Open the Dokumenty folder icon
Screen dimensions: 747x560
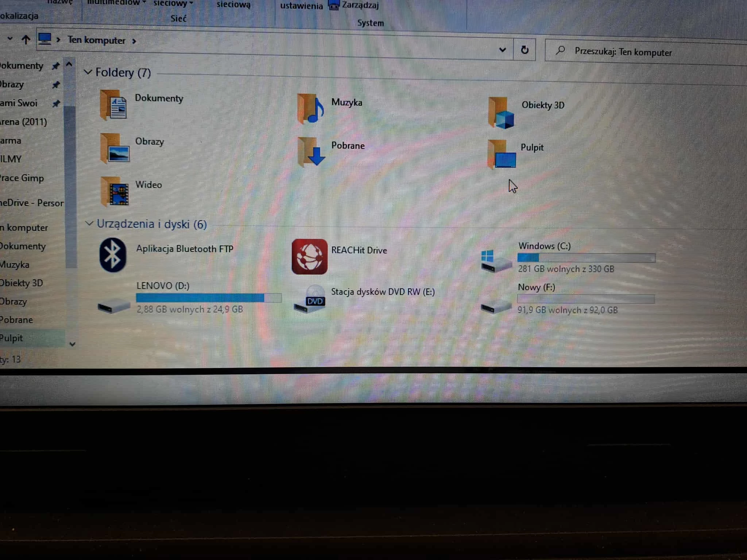coord(113,105)
